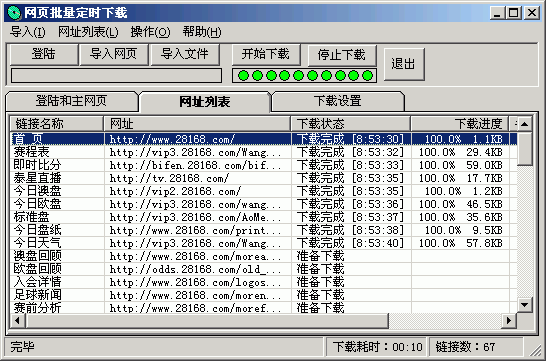The height and width of the screenshot is (361, 546).
Task: Select the 标准盘 row
Action: pos(263,217)
